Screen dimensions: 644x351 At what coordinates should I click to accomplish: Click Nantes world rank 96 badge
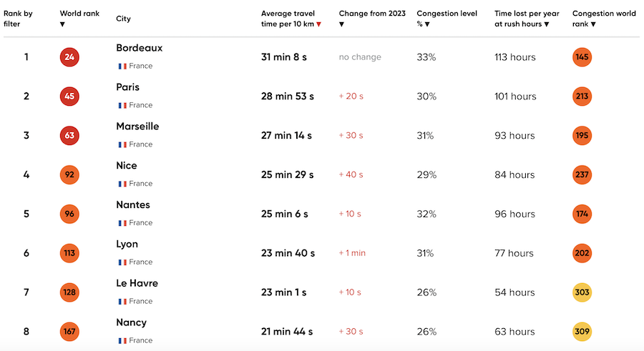69,214
